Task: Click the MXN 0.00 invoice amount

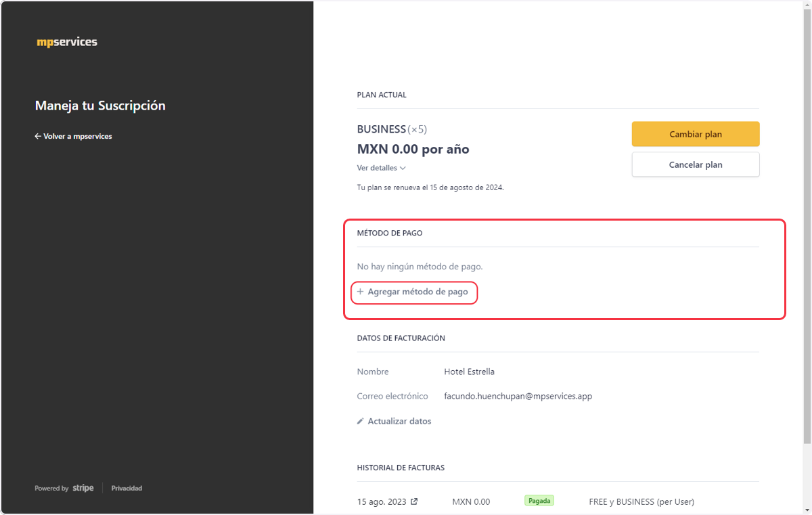Action: [471, 502]
